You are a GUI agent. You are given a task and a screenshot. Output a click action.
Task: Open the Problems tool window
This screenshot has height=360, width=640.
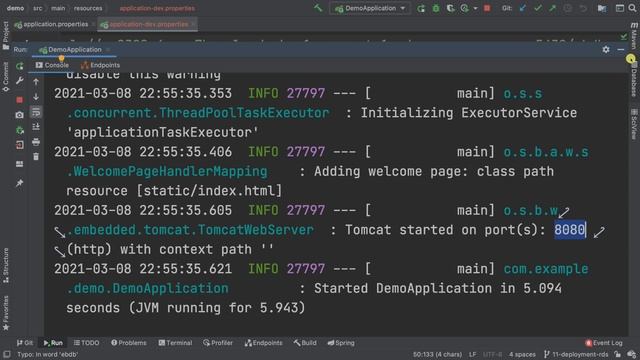[129, 343]
